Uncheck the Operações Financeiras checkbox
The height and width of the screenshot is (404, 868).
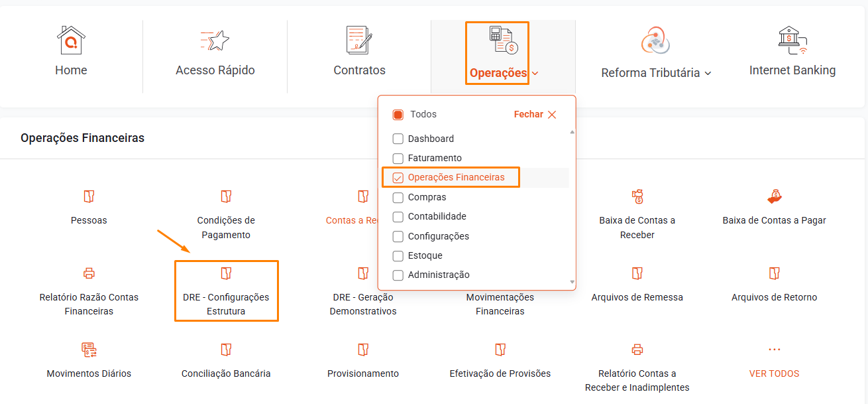coord(398,178)
